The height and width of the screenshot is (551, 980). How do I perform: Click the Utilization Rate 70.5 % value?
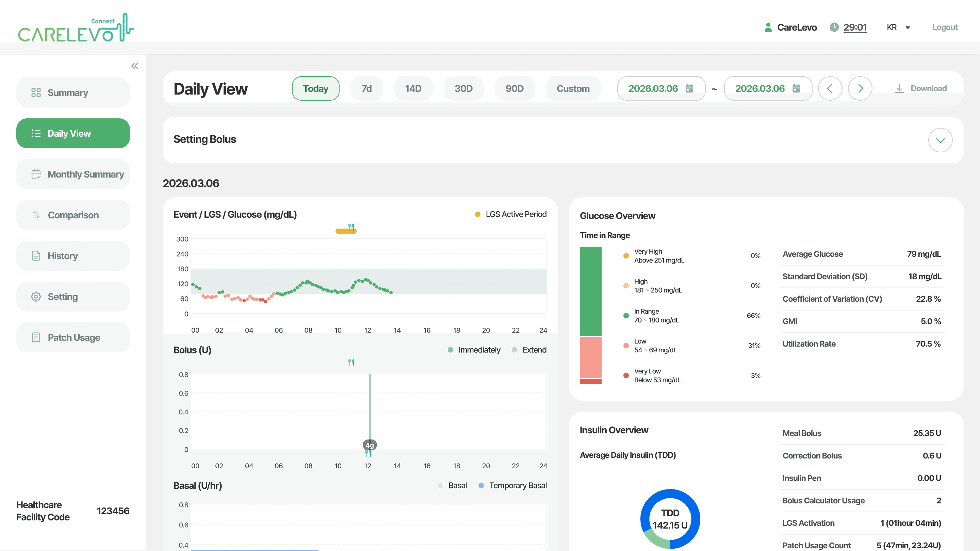(928, 344)
